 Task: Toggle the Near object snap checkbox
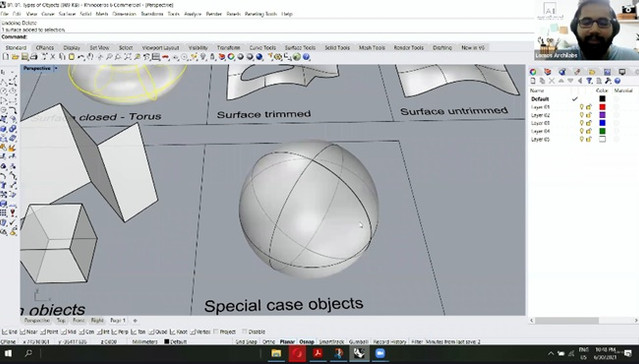tap(23, 332)
